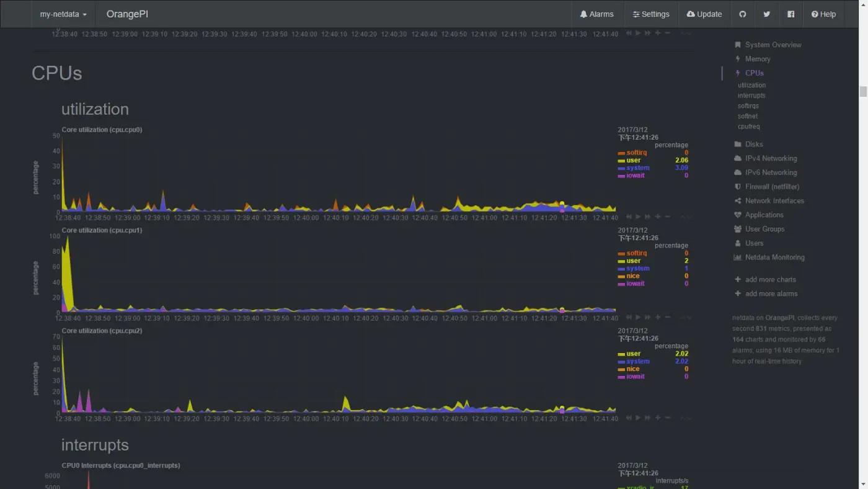The image size is (868, 489).
Task: Click the Firewall (netfilter) shield icon
Action: [x=738, y=187]
